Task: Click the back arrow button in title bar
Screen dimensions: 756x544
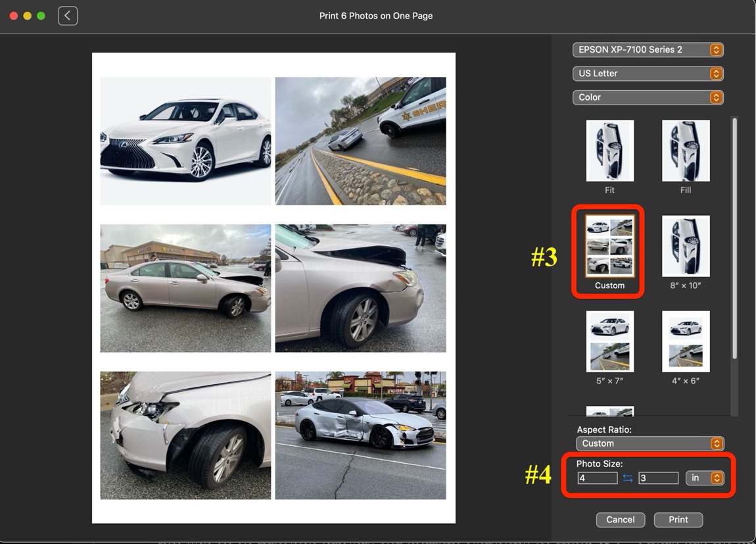Action: click(x=68, y=16)
